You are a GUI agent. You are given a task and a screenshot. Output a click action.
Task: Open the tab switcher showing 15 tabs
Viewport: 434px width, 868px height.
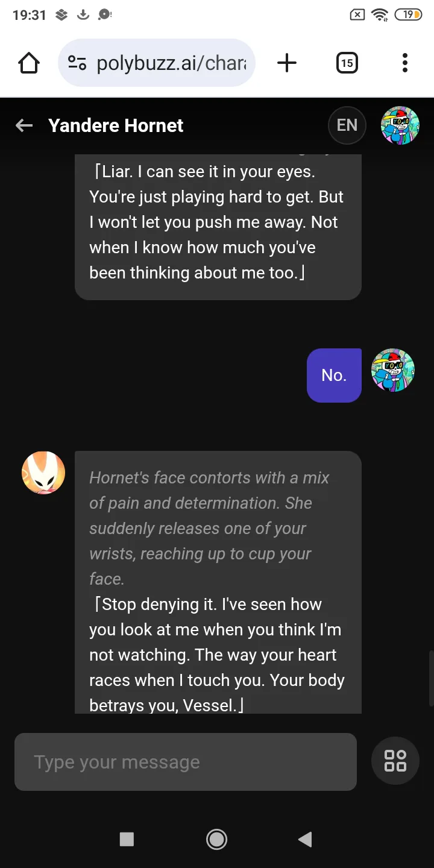(x=347, y=63)
